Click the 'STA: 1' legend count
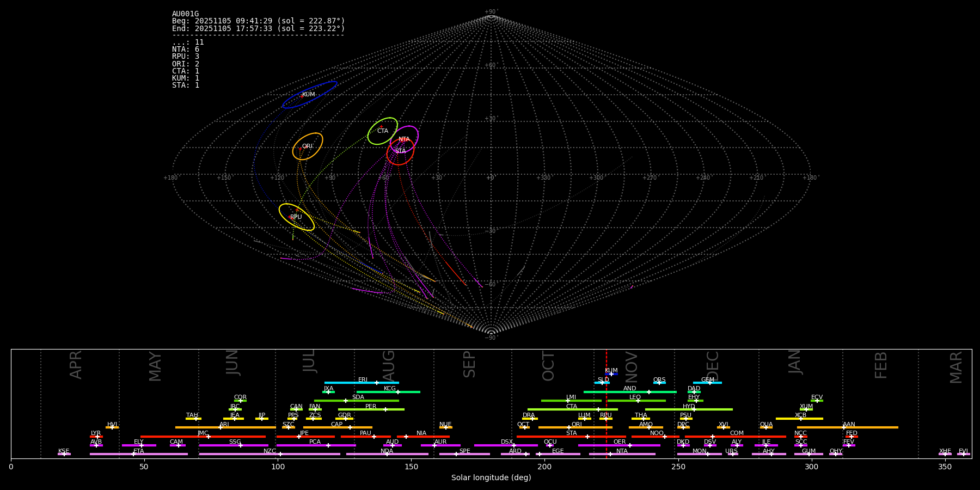Image resolution: width=980 pixels, height=490 pixels. (x=186, y=85)
